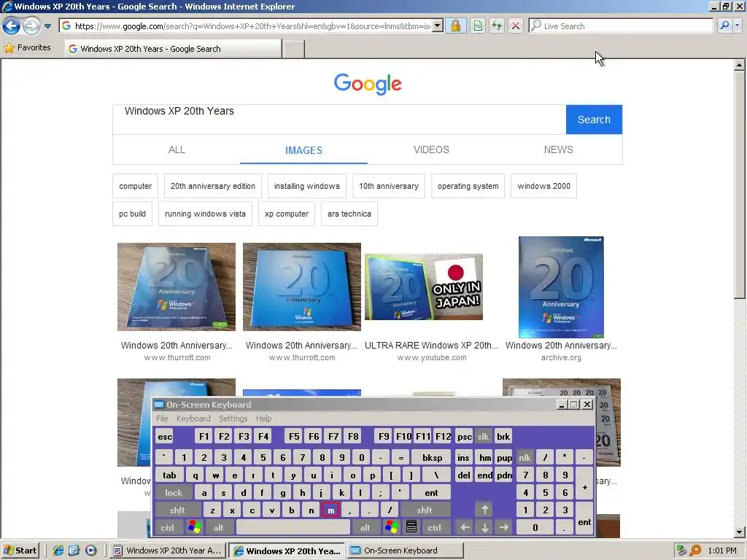This screenshot has height=560, width=747.
Task: Click the Start button on taskbar
Action: point(20,551)
